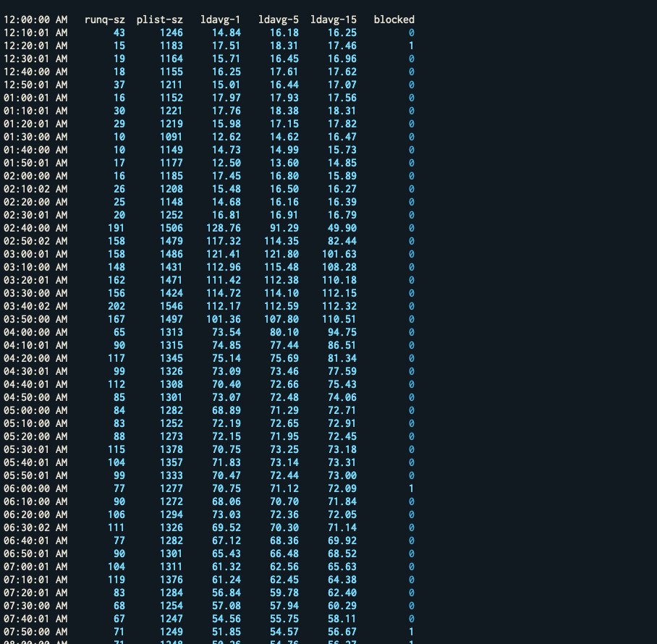Click plist-sz value 1246
Screen dimensions: 657x644
click(x=171, y=33)
